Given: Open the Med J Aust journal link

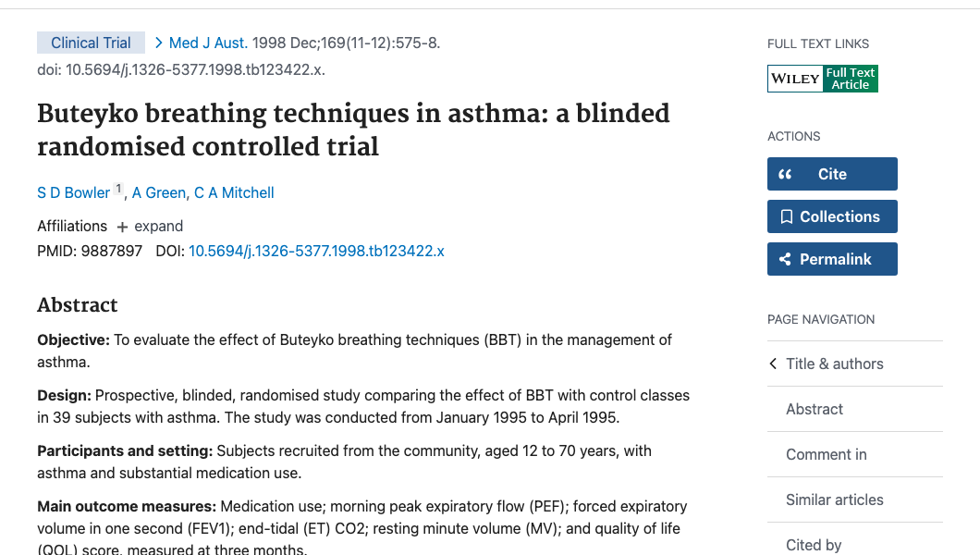Looking at the screenshot, I should (204, 43).
